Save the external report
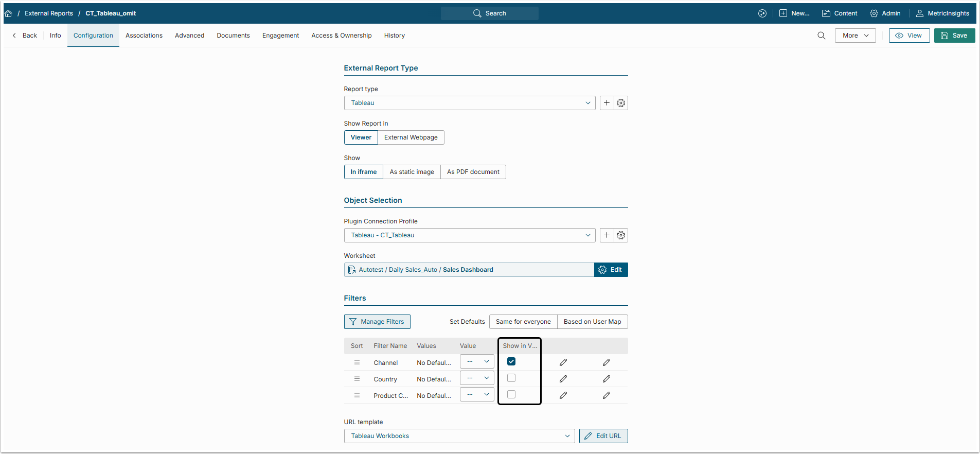The image size is (980, 454). [954, 36]
